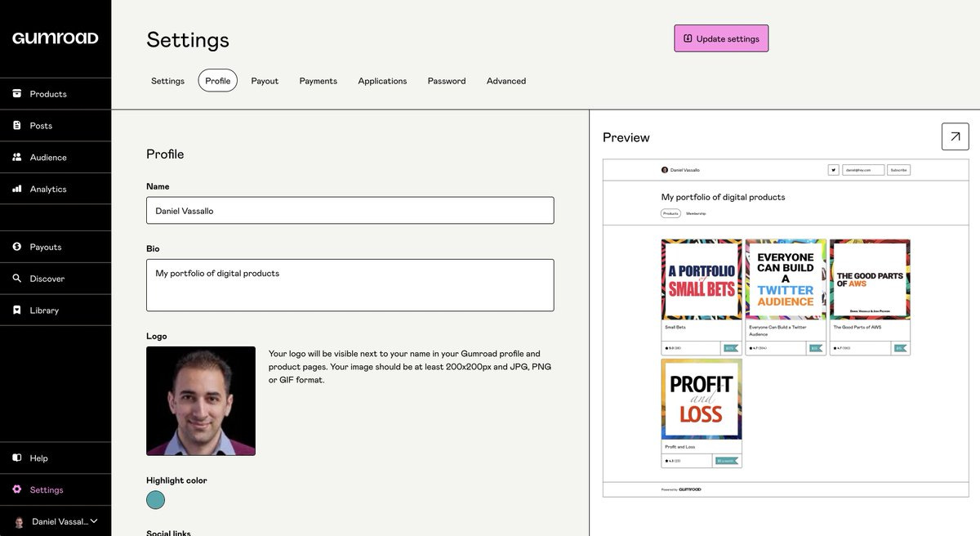Open the Profit and Loss product cover
This screenshot has width=980, height=536.
tap(702, 400)
